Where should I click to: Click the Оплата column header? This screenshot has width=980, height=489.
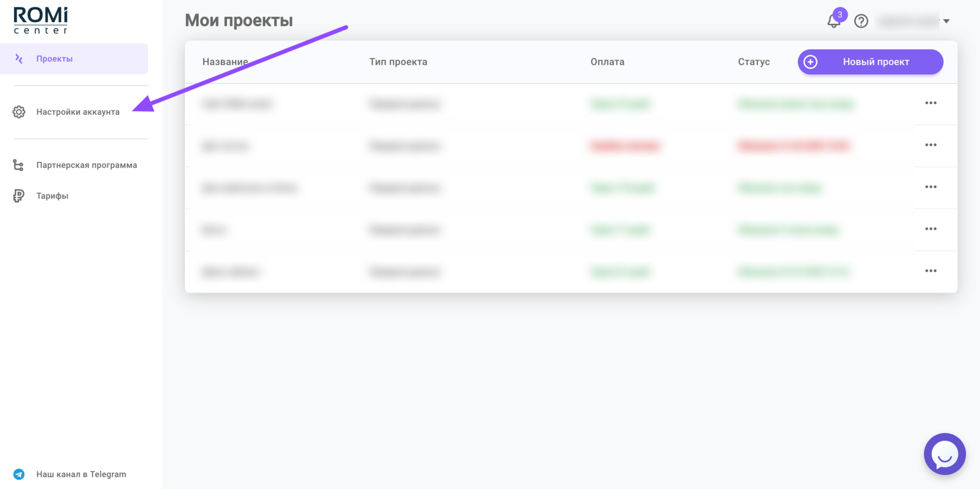pos(607,62)
